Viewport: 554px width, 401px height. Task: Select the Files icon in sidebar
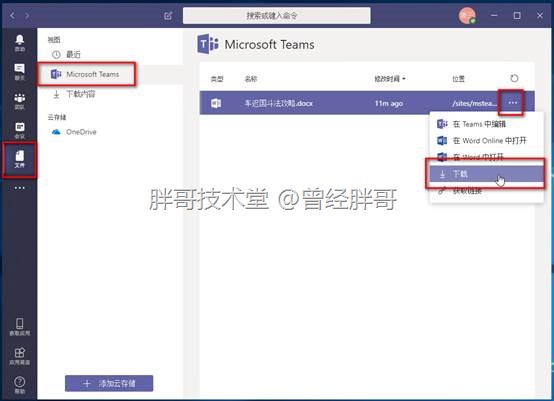click(19, 159)
